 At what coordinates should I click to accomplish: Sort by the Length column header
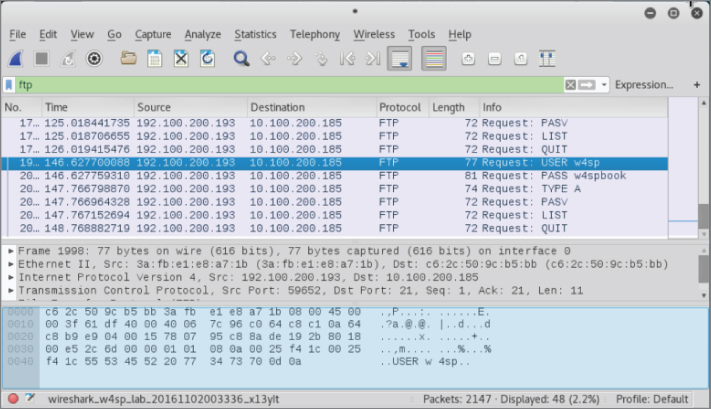(454, 107)
